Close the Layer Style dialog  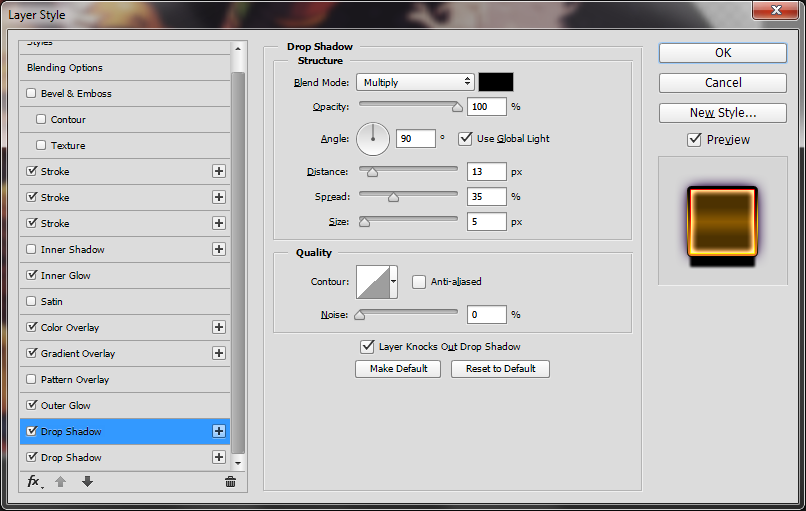[776, 10]
